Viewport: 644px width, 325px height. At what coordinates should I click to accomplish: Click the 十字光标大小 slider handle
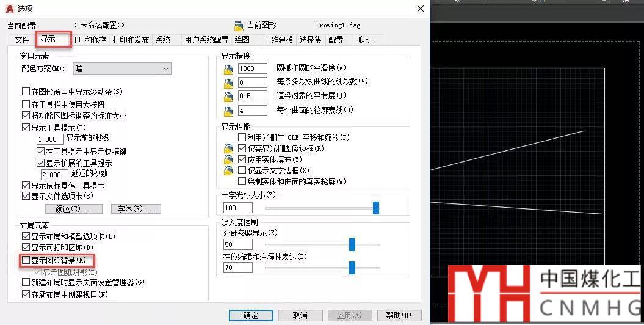point(376,208)
